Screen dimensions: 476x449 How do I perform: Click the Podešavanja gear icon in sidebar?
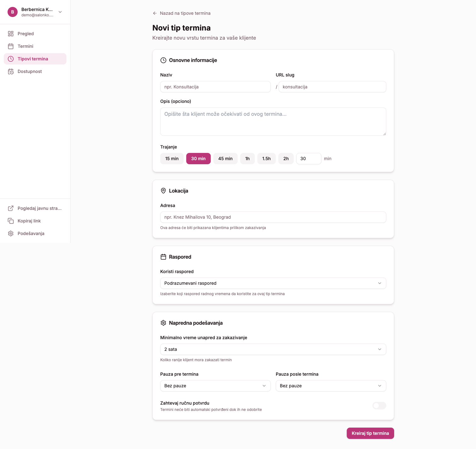[x=11, y=233]
